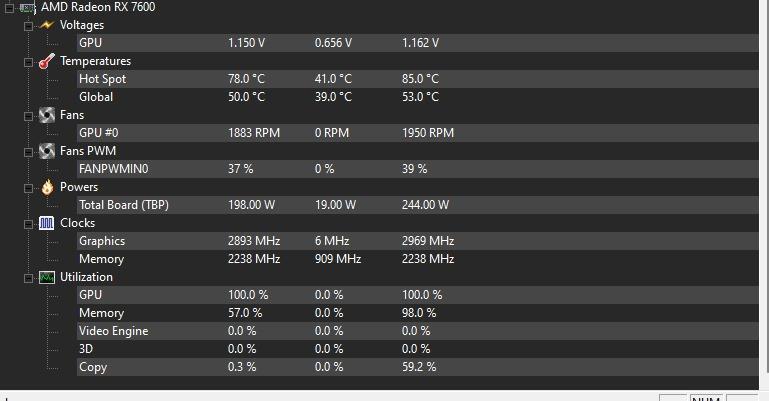The image size is (769, 401).
Task: Collapse the Fans PWM section
Action: coord(28,152)
